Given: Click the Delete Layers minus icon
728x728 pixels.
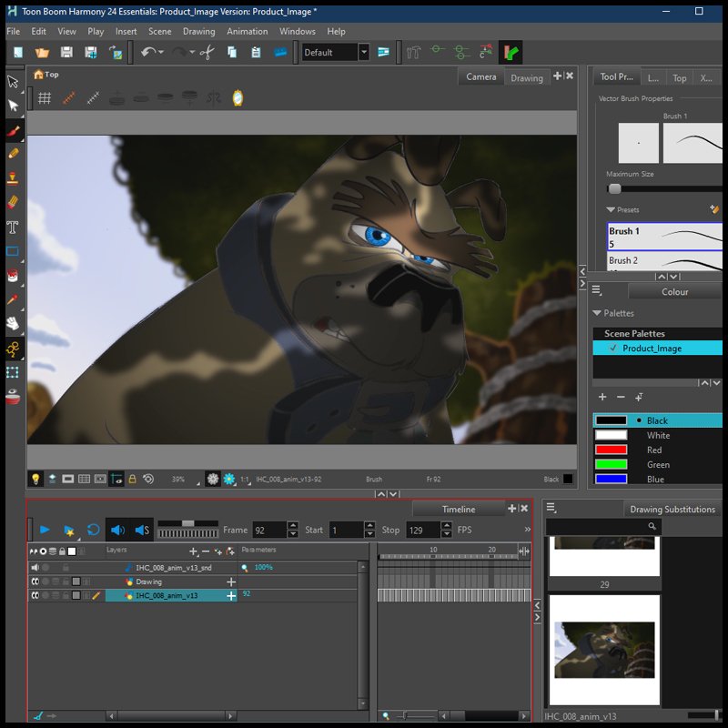Looking at the screenshot, I should (x=206, y=551).
